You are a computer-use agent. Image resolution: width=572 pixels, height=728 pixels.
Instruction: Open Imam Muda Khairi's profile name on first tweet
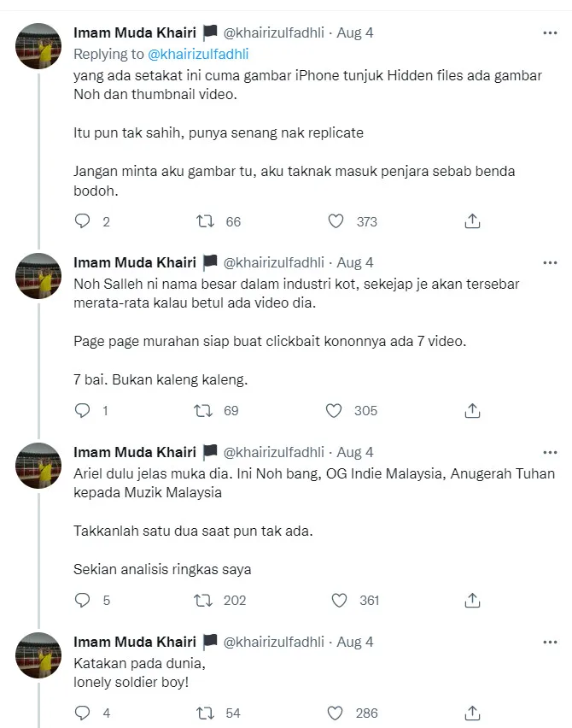point(135,33)
